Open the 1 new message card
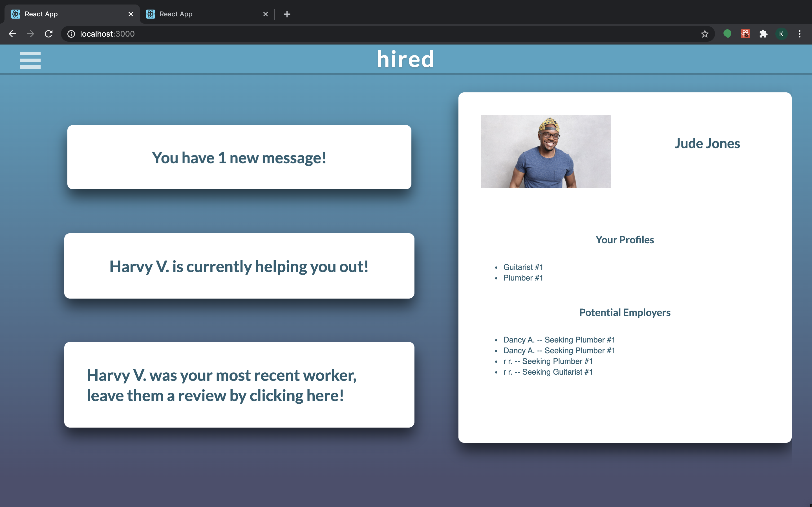 tap(239, 157)
